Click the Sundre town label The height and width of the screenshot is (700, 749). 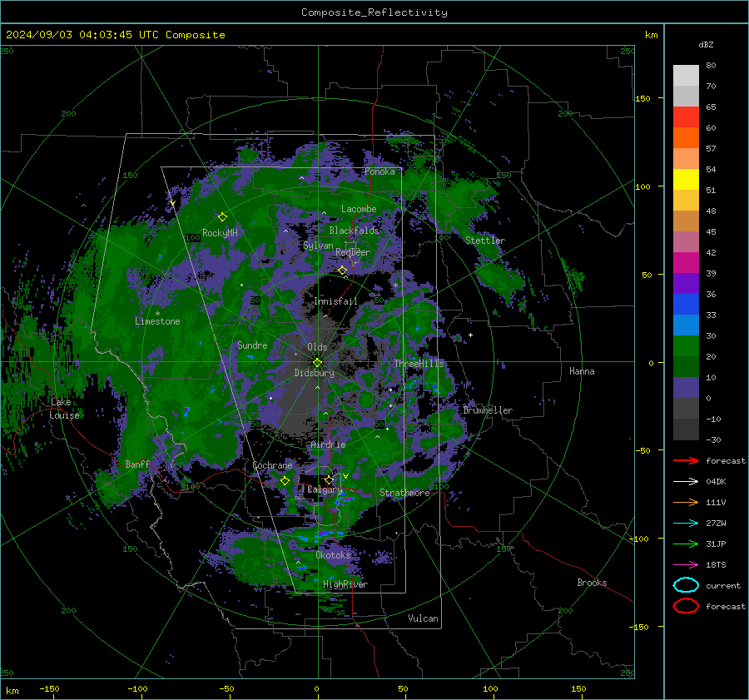pyautogui.click(x=252, y=345)
